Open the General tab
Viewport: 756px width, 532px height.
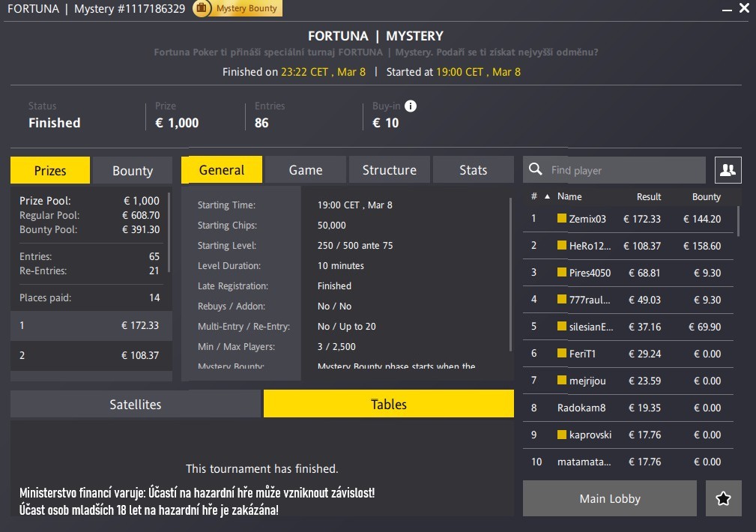(222, 170)
